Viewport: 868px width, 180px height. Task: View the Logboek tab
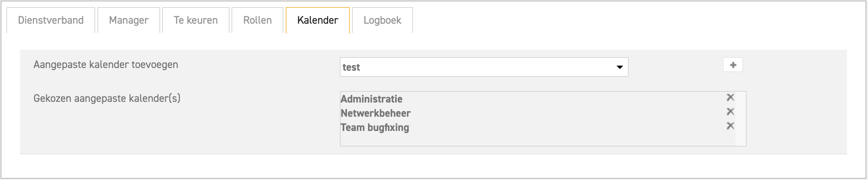(382, 20)
